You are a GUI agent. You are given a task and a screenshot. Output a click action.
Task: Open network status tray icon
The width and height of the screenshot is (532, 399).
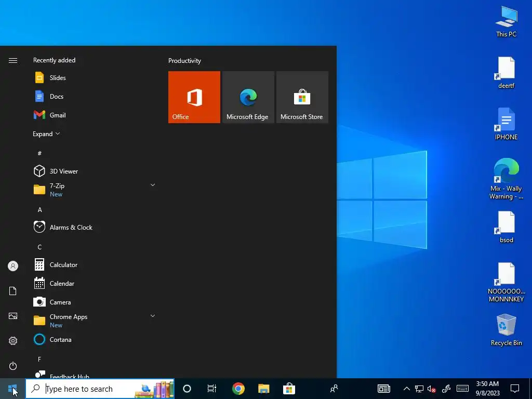pos(419,389)
